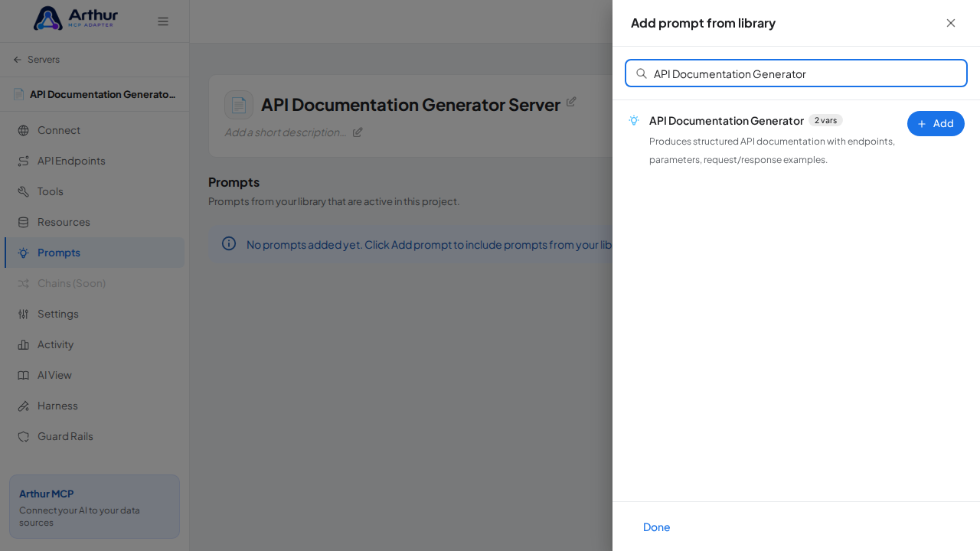This screenshot has height=551, width=980.
Task: Click the prompt library search field
Action: click(796, 73)
